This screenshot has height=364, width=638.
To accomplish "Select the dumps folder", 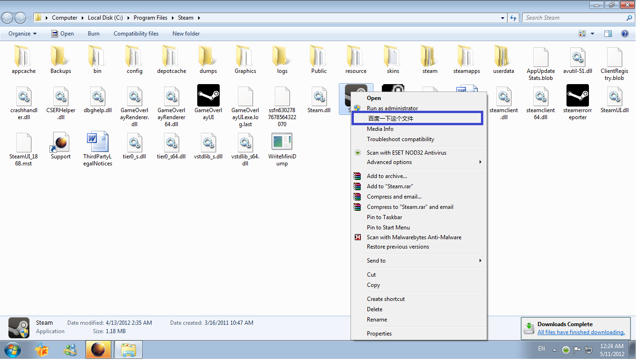I will pos(208,60).
